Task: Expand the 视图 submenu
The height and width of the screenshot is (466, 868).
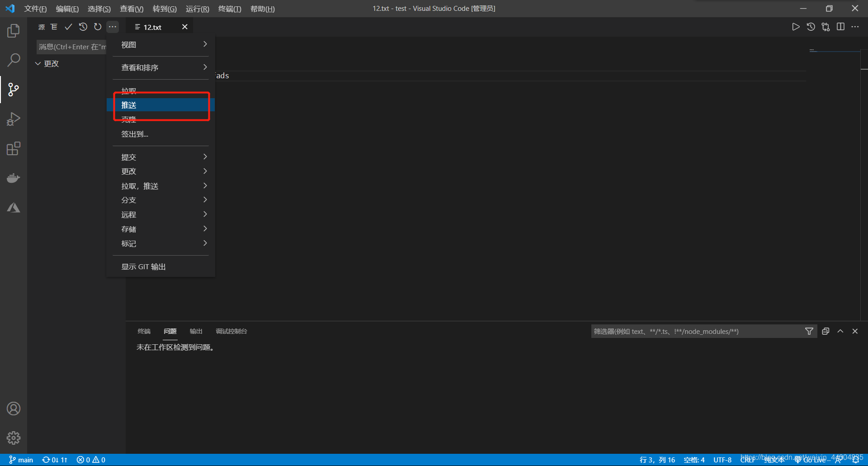Action: click(x=160, y=44)
